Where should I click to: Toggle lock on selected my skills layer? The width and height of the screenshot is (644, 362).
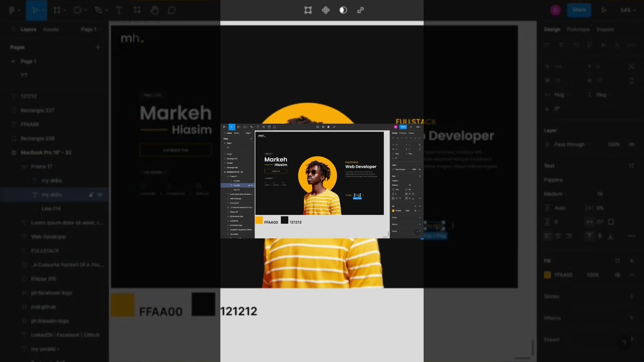91,195
